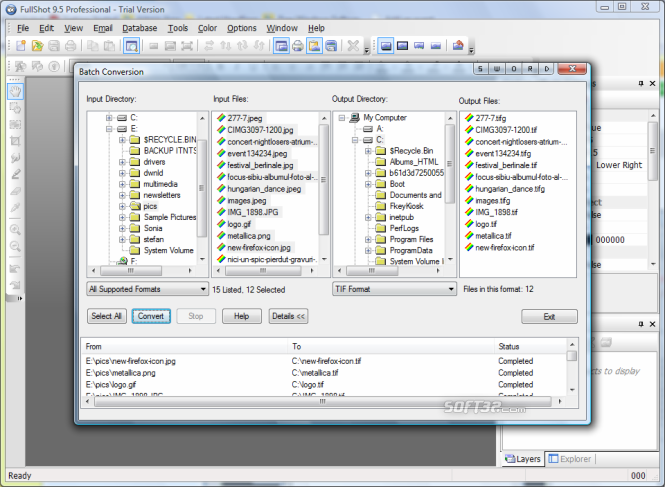Click the Select All button
665x487 pixels.
click(x=106, y=316)
